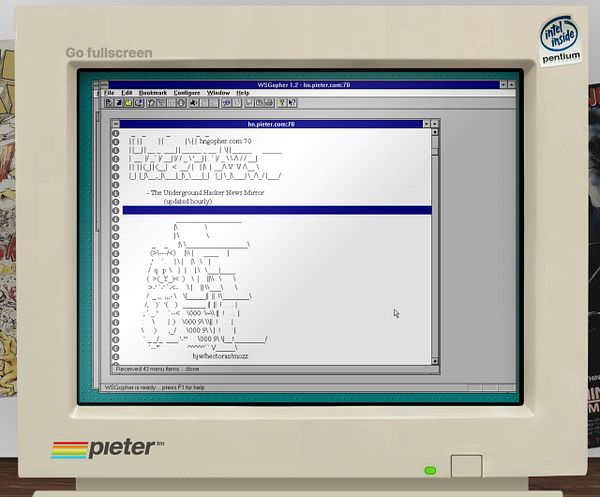The width and height of the screenshot is (600, 497).
Task: Minimize the hn.pieter.com:70 child window
Action: 426,124
